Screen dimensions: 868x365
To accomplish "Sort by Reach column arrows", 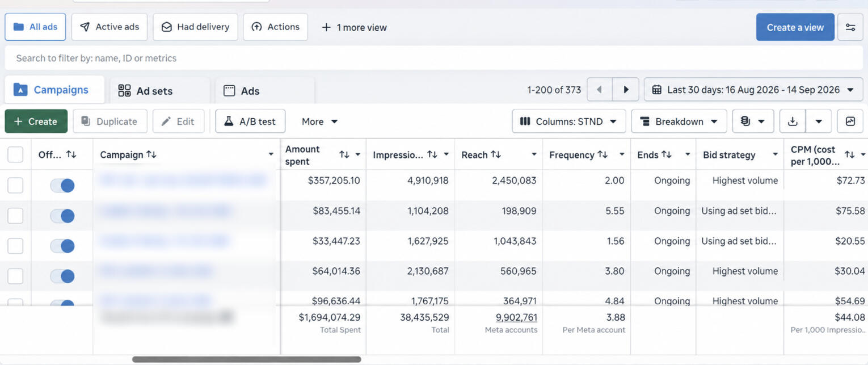I will 495,154.
